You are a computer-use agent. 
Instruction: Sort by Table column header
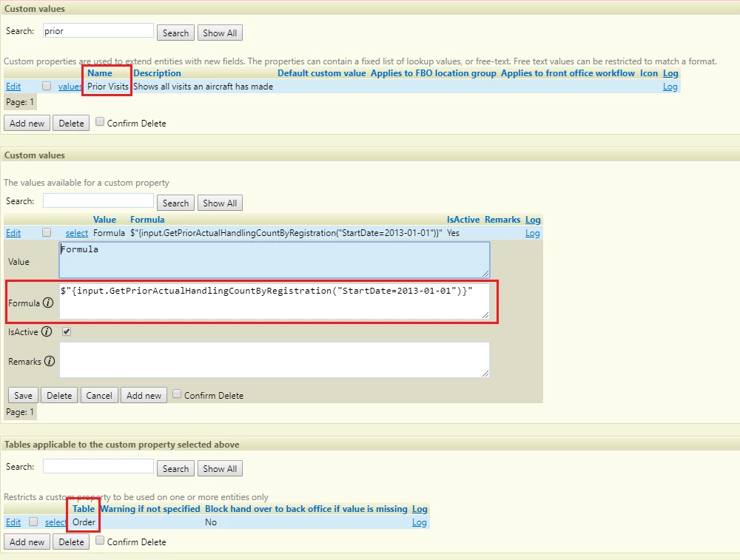(84, 508)
